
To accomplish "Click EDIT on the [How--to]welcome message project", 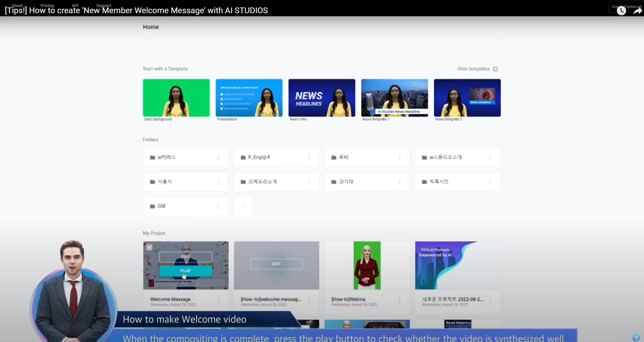I will click(x=276, y=264).
